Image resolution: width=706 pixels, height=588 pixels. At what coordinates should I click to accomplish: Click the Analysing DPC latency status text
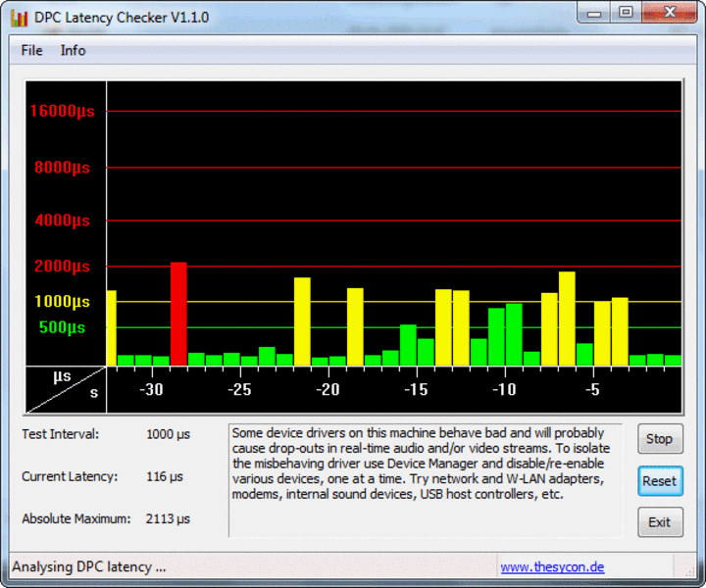[x=89, y=566]
